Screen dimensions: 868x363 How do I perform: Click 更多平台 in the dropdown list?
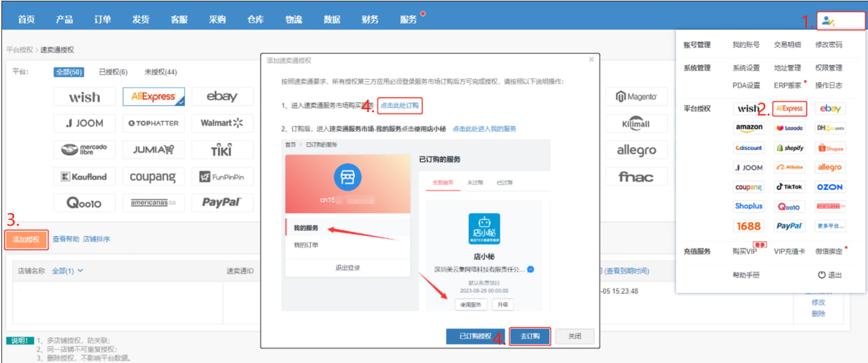click(830, 226)
